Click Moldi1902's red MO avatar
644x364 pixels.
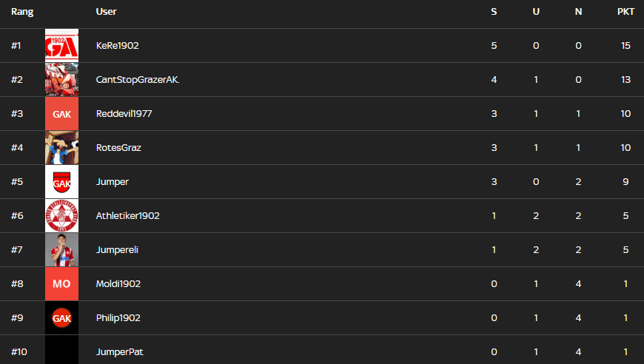click(61, 284)
